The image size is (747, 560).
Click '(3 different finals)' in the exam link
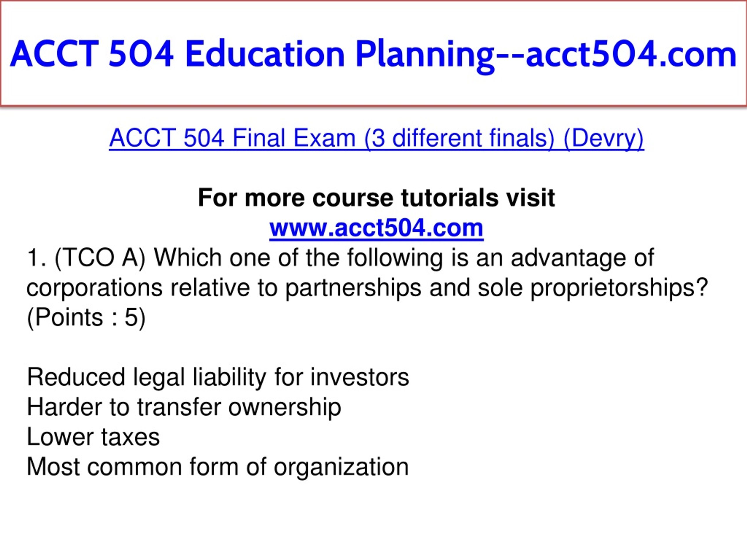coord(459,139)
